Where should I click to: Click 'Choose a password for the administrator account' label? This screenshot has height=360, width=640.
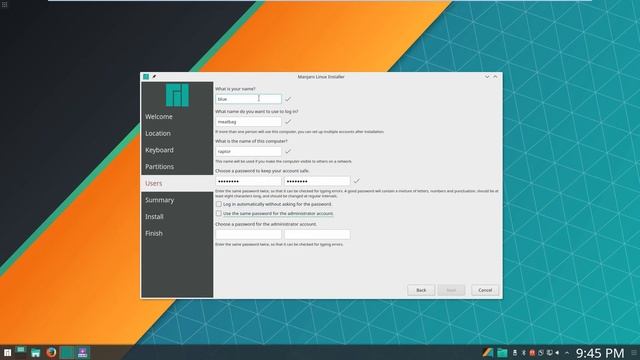tap(266, 224)
